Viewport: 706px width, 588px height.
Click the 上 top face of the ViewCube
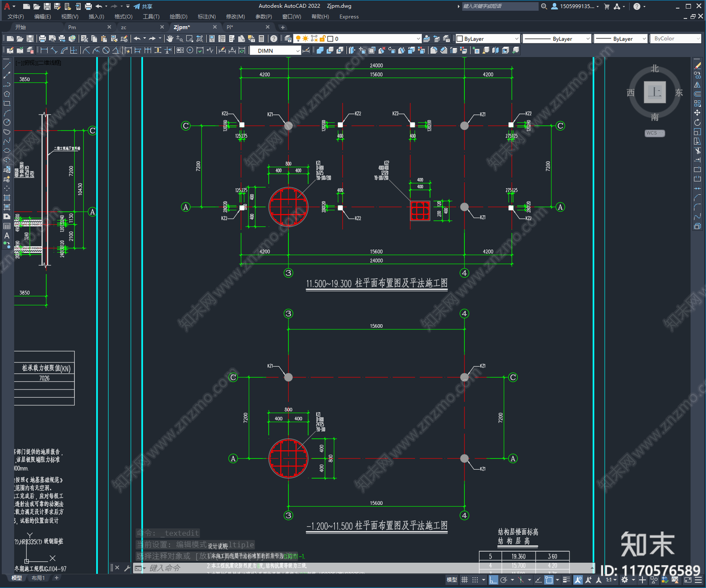pos(654,92)
